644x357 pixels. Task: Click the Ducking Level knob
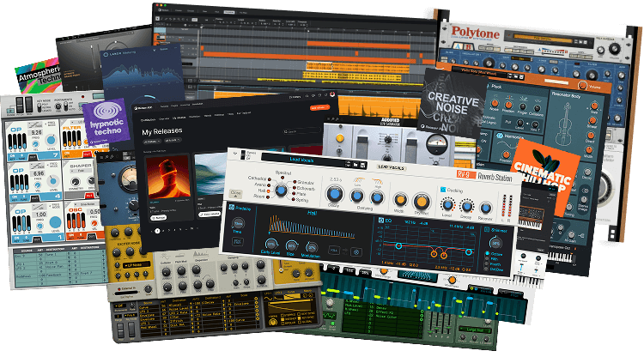447,204
